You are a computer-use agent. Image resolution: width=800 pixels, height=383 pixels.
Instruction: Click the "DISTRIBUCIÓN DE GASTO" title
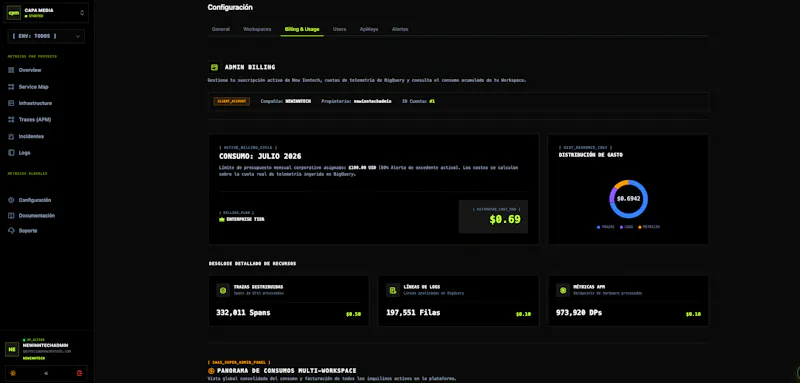tap(591, 155)
